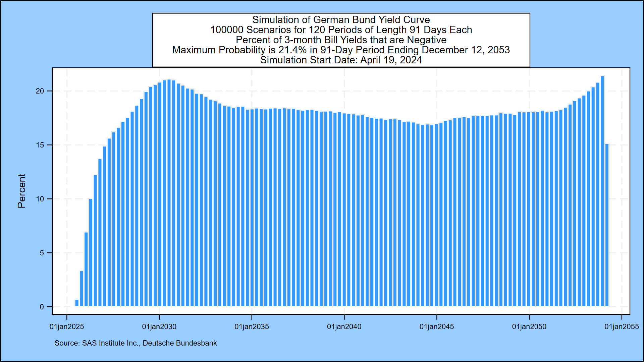This screenshot has height=362, width=644.
Task: Click the y-axis tick label 20
Action: coord(40,91)
